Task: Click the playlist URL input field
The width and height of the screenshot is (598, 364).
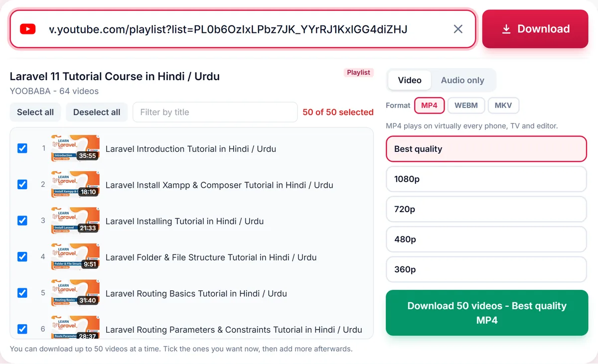Action: click(x=243, y=29)
